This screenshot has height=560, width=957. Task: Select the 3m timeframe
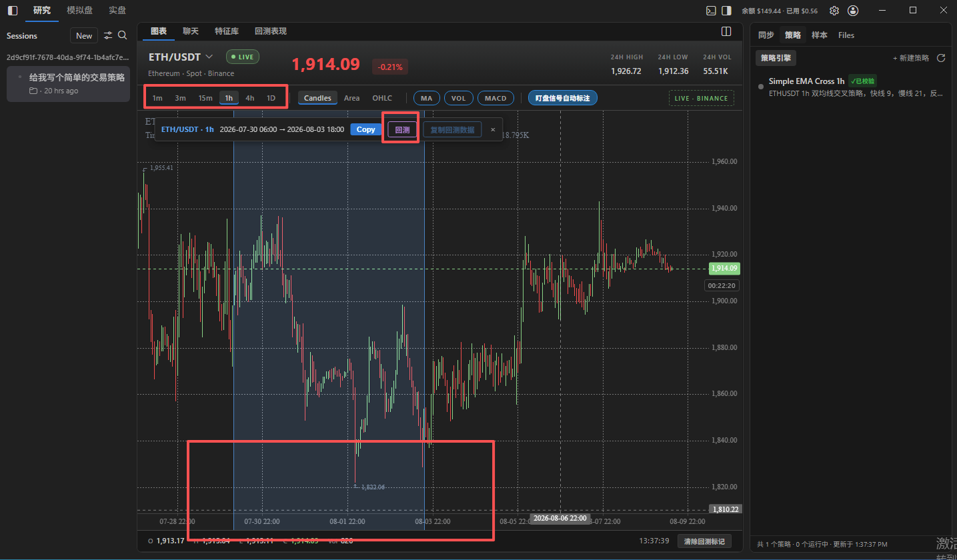pyautogui.click(x=180, y=98)
